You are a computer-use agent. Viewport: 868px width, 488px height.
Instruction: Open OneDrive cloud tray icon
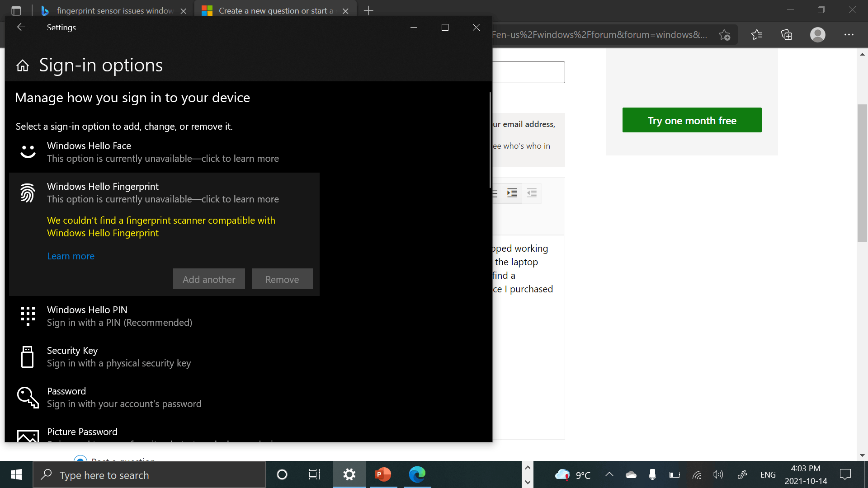[631, 475]
